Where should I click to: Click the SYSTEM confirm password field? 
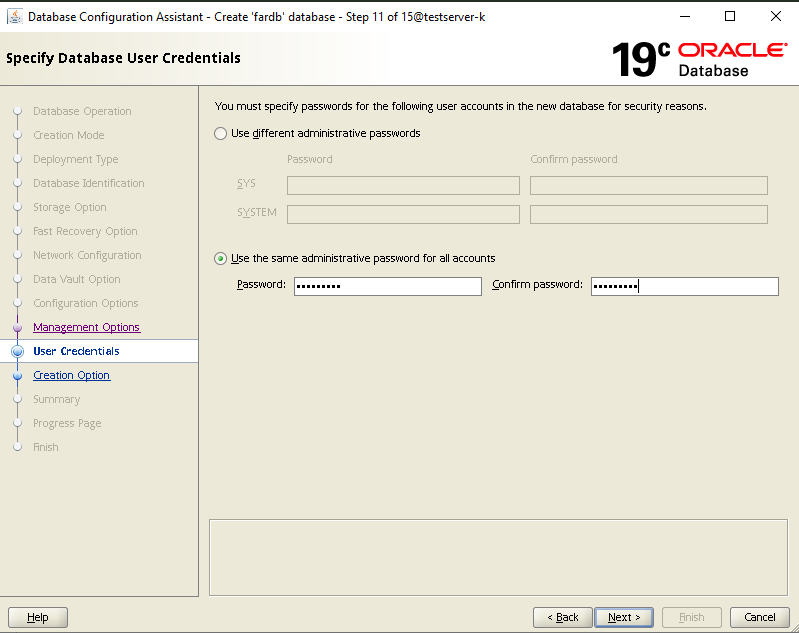click(649, 214)
